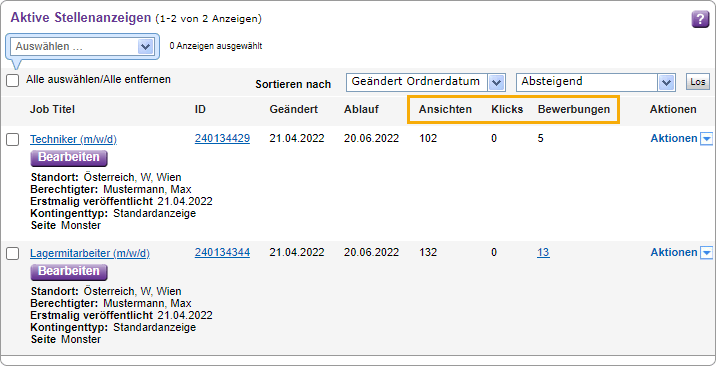Image resolution: width=716 pixels, height=366 pixels.
Task: Open the Auswählen ... dropdown
Action: pos(84,46)
